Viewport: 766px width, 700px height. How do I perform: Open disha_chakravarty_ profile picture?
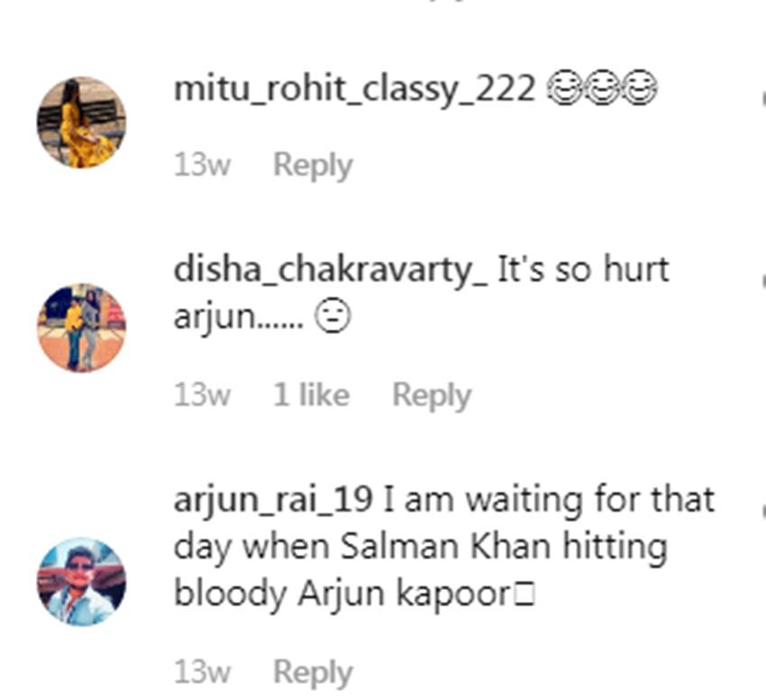click(x=82, y=328)
